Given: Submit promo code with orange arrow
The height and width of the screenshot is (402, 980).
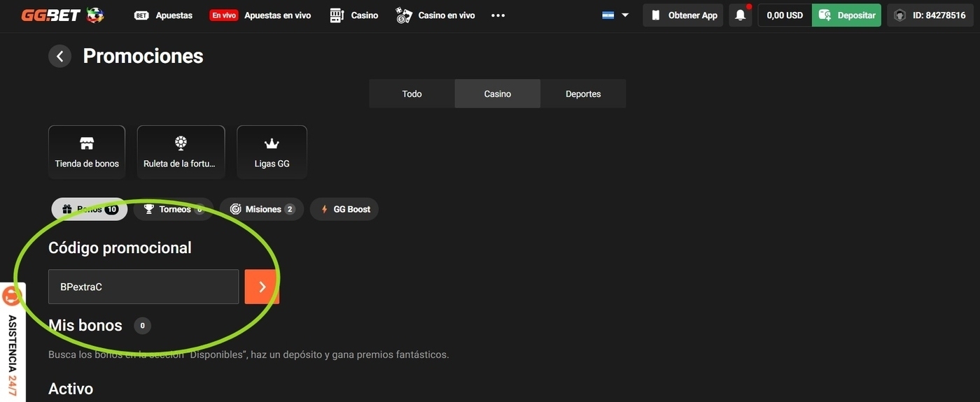Looking at the screenshot, I should [262, 287].
